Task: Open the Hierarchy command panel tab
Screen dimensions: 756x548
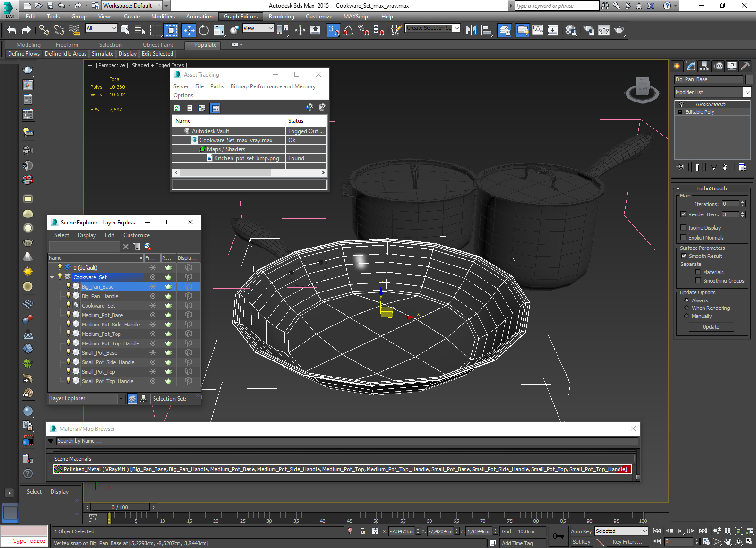Action: [x=704, y=66]
